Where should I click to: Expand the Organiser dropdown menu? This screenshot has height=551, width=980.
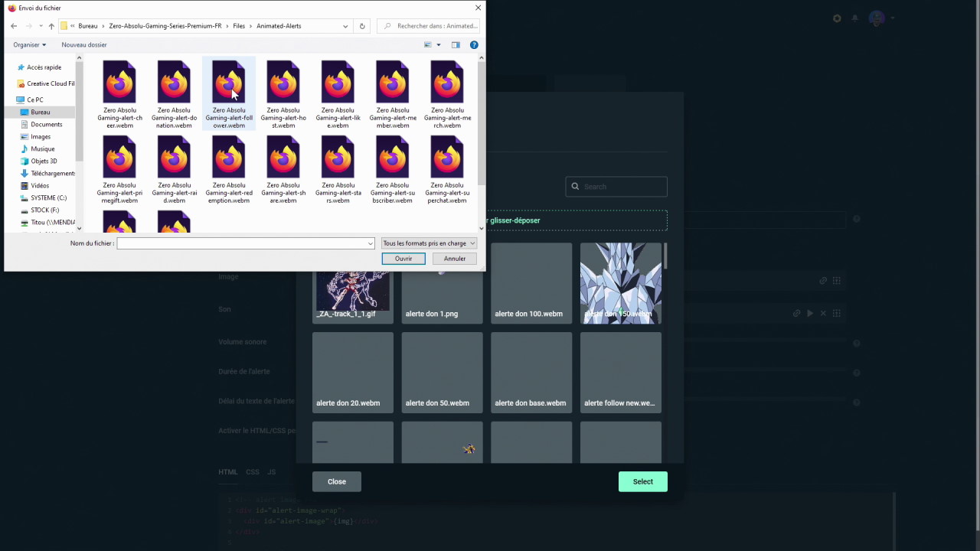[28, 44]
